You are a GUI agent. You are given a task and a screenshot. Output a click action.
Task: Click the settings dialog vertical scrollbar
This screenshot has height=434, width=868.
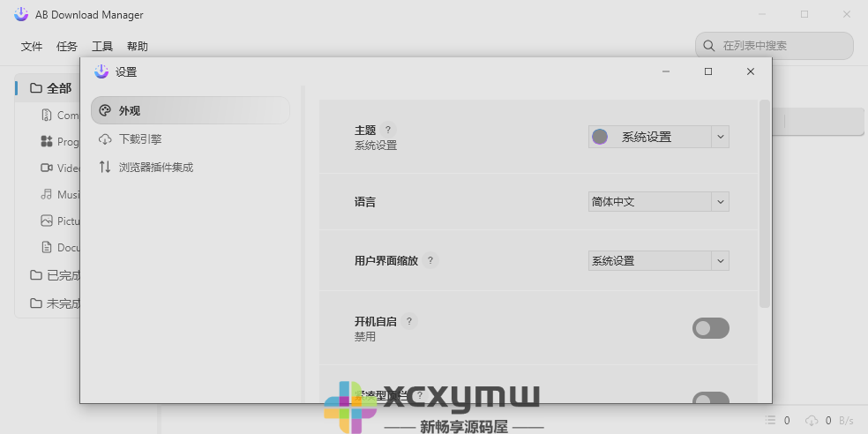pyautogui.click(x=765, y=204)
